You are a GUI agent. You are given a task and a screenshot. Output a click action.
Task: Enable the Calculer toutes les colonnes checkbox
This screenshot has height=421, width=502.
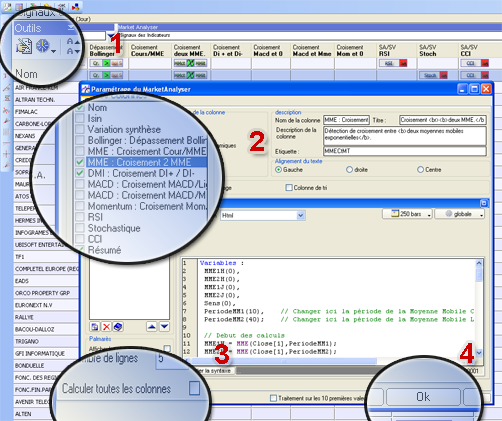point(194,388)
